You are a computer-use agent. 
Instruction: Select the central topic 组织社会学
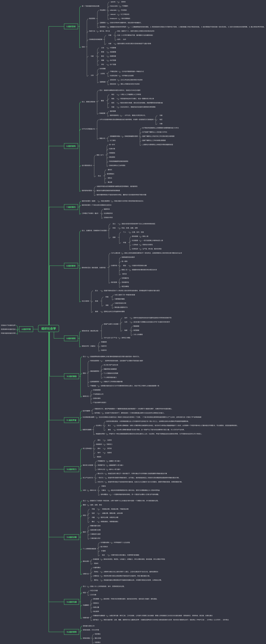pos(48,329)
